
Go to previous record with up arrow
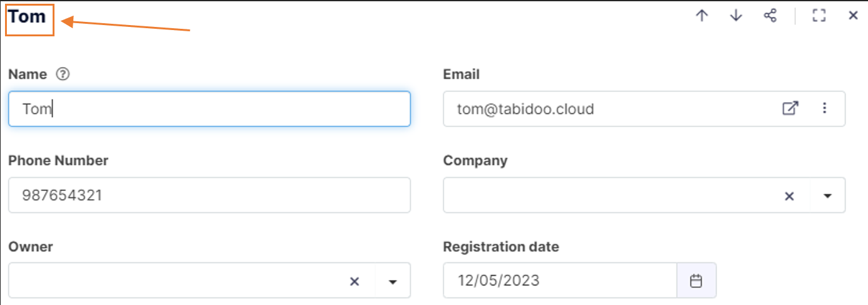[701, 16]
